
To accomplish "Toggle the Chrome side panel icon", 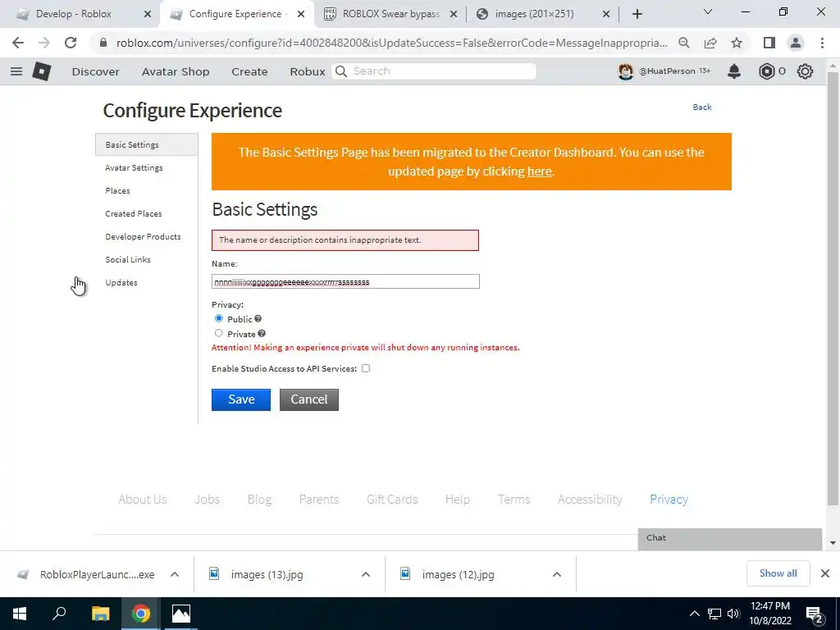I will (769, 43).
